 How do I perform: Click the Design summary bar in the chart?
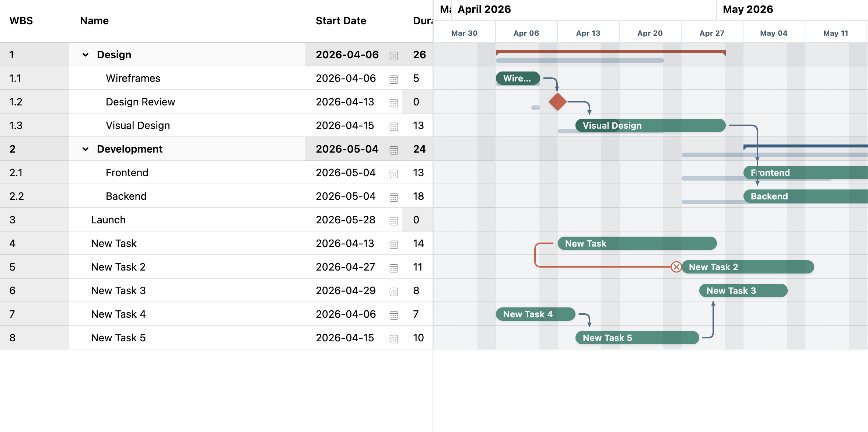pyautogui.click(x=610, y=52)
